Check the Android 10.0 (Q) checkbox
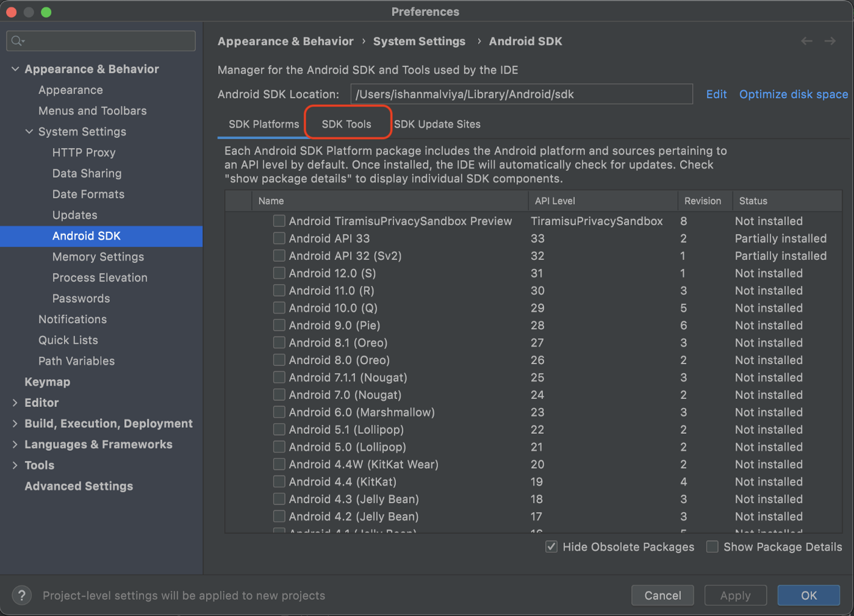This screenshot has width=854, height=616. click(x=279, y=308)
